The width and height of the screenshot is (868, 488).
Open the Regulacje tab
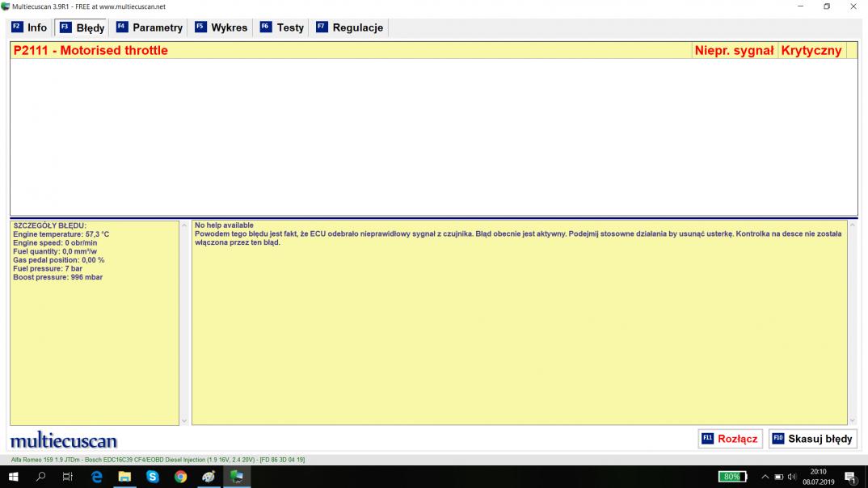[350, 27]
